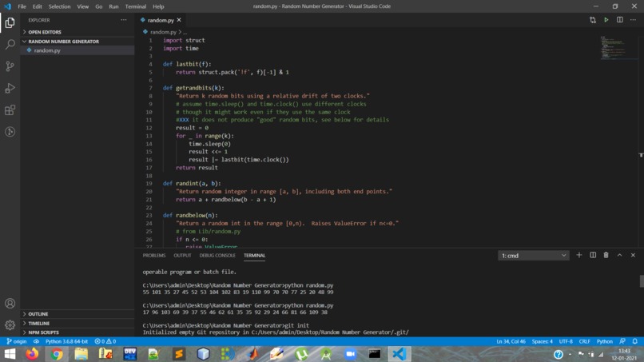Click Ln 34, Col 46 cursor position
This screenshot has width=644, height=362.
(511, 341)
